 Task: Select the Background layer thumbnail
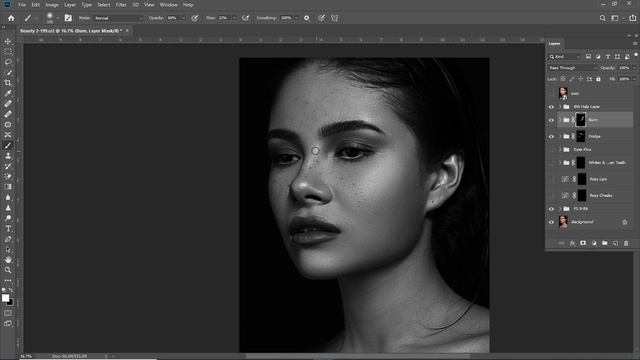[563, 222]
